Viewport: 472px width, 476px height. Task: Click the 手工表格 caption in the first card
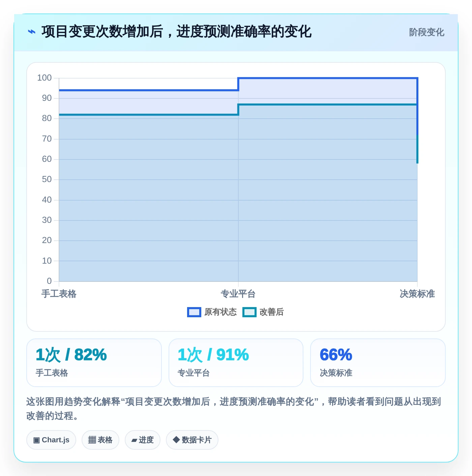click(52, 373)
